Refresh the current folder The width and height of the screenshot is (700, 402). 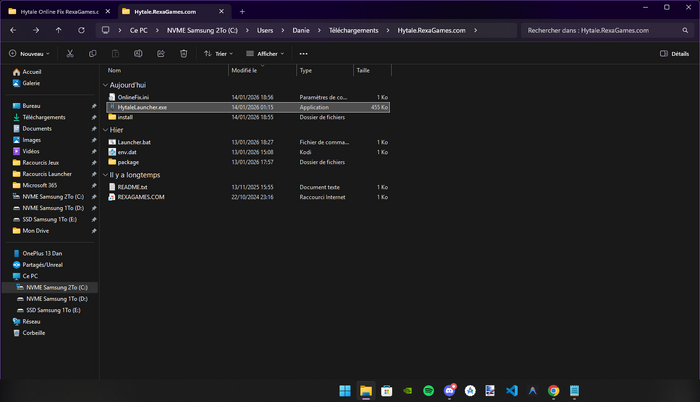pyautogui.click(x=81, y=30)
